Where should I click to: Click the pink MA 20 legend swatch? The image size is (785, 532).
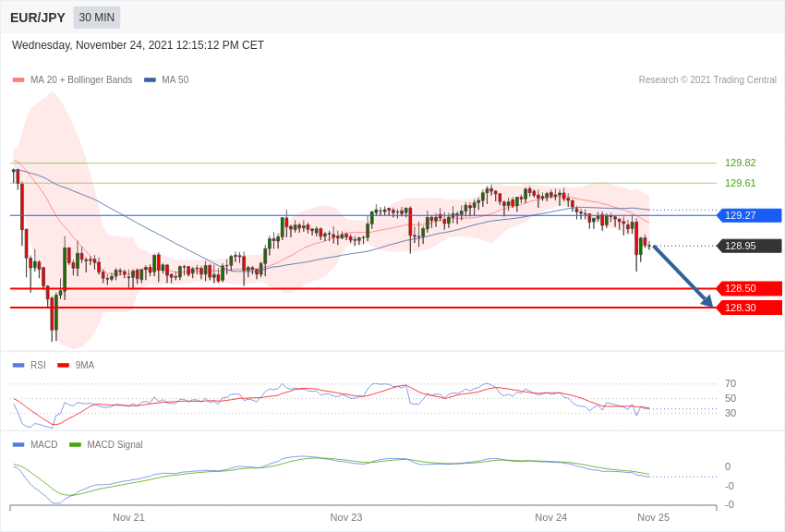(x=18, y=80)
